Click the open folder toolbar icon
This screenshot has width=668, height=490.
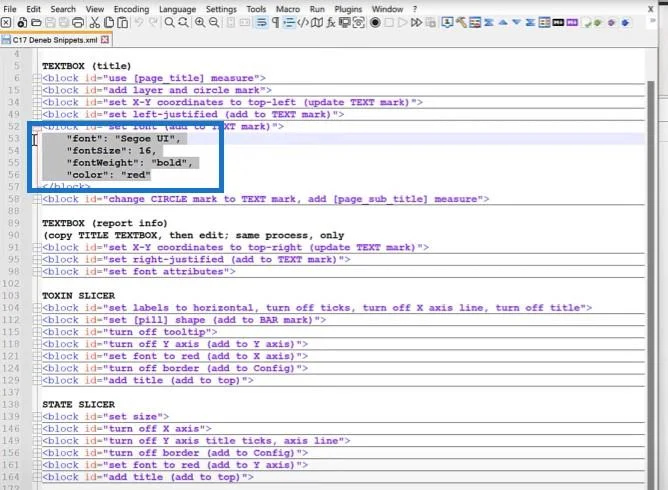[36, 23]
